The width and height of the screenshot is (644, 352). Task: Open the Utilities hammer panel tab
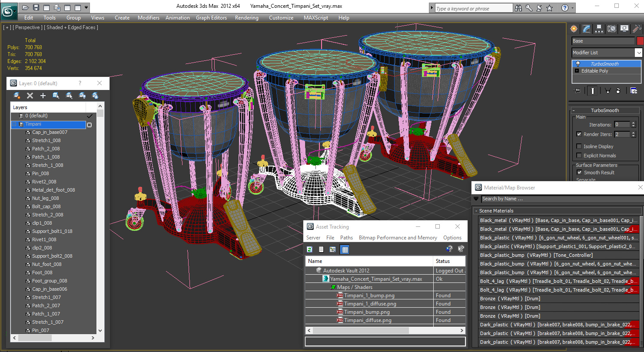(637, 29)
